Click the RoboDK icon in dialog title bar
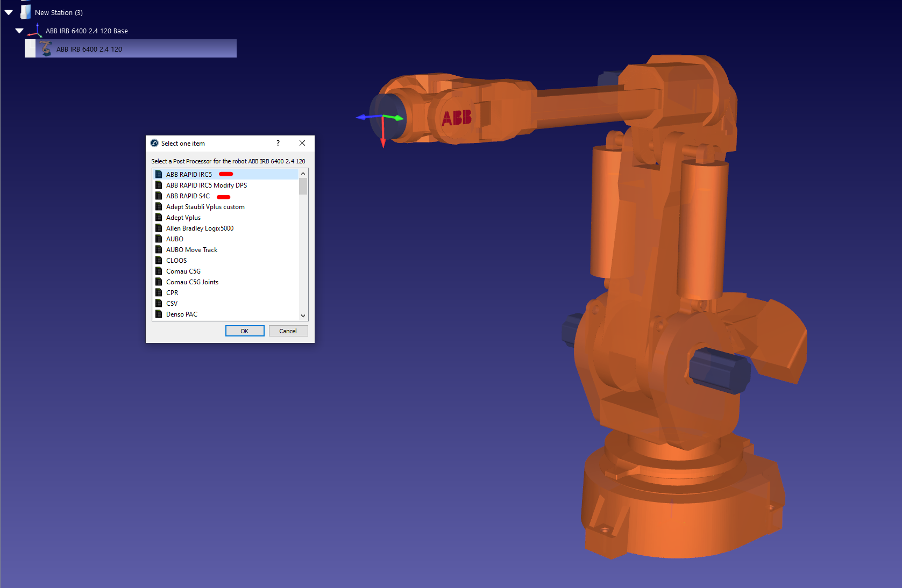The width and height of the screenshot is (902, 588). tap(154, 144)
